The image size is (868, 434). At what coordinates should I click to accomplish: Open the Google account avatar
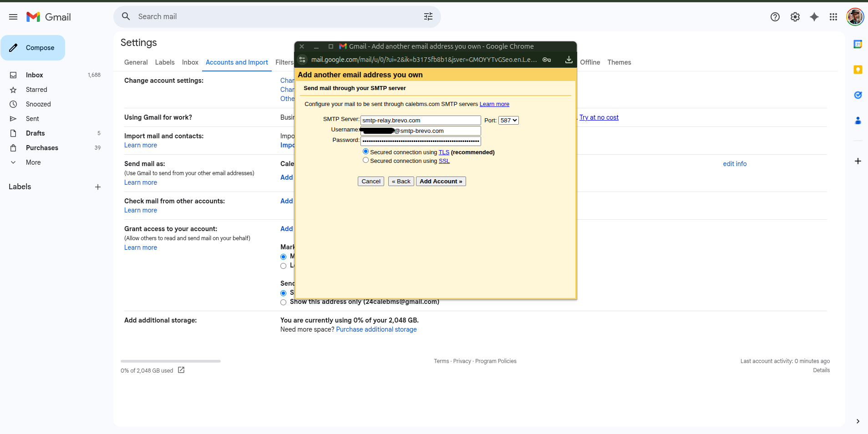855,17
